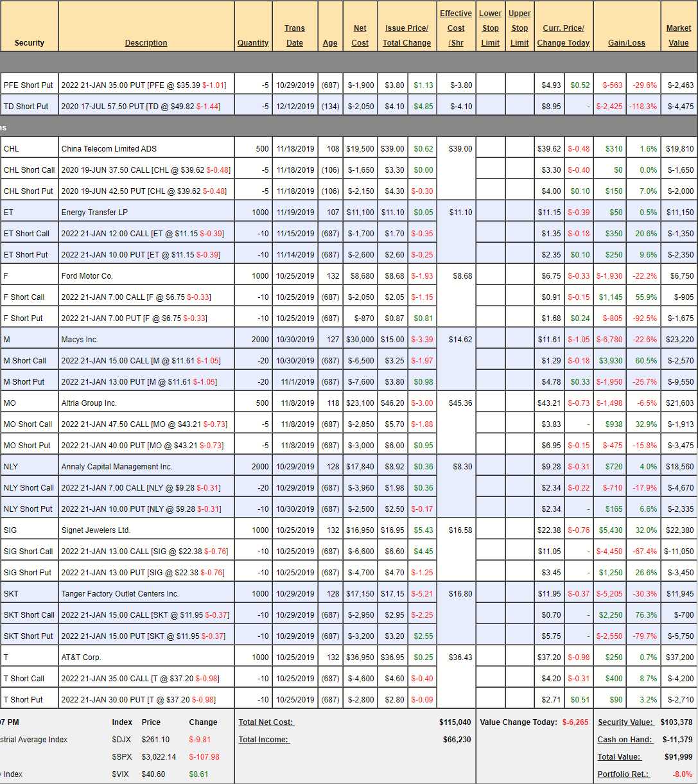Click the Lower Stop Limit header
698x784 pixels.
[x=491, y=28]
